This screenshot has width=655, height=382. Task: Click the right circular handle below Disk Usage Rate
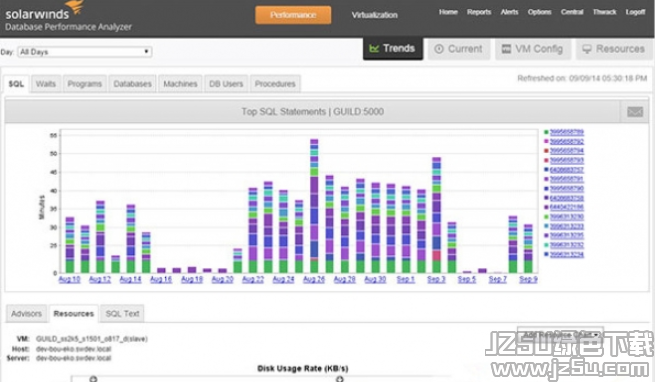340,379
